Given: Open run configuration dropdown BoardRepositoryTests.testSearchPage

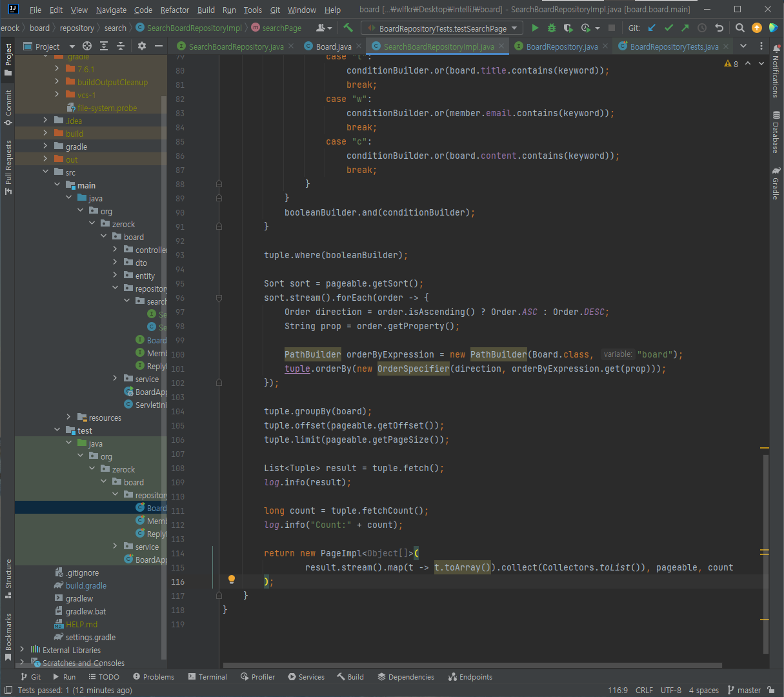Looking at the screenshot, I should [x=442, y=28].
